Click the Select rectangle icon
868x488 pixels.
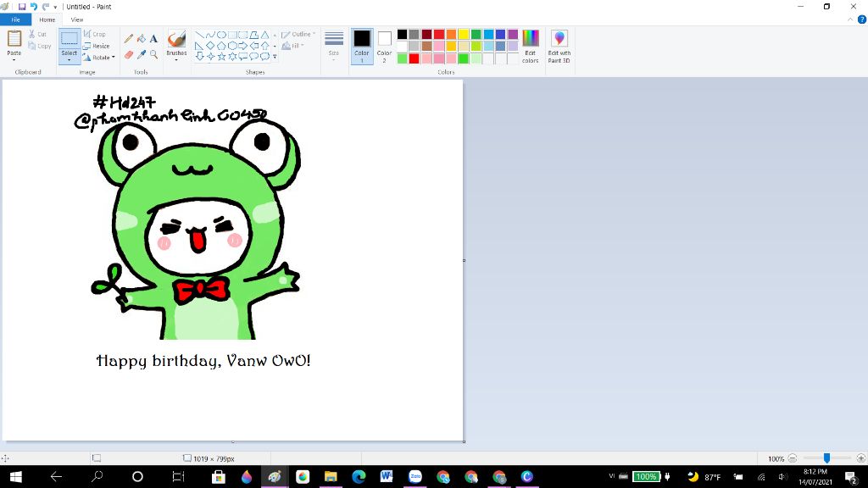click(70, 38)
